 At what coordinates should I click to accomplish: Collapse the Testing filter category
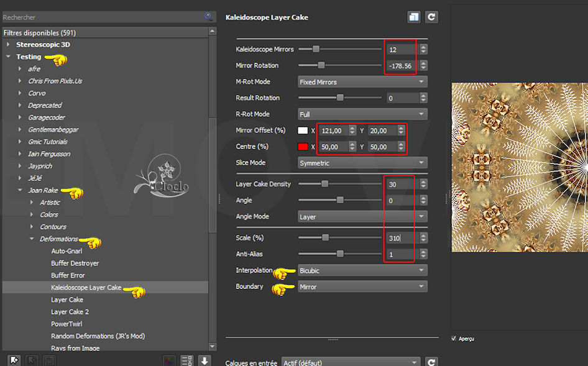[9, 57]
